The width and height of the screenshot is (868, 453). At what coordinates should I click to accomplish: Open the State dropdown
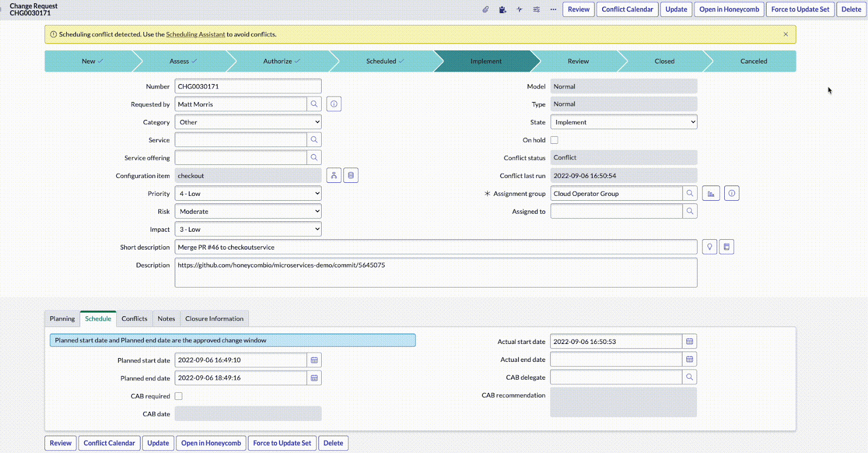tap(623, 122)
